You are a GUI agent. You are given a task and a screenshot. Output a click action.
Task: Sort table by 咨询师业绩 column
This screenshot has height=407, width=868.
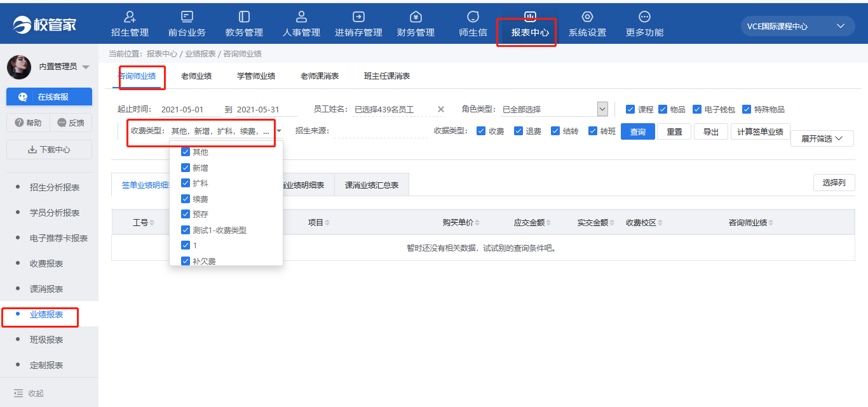coord(771,223)
